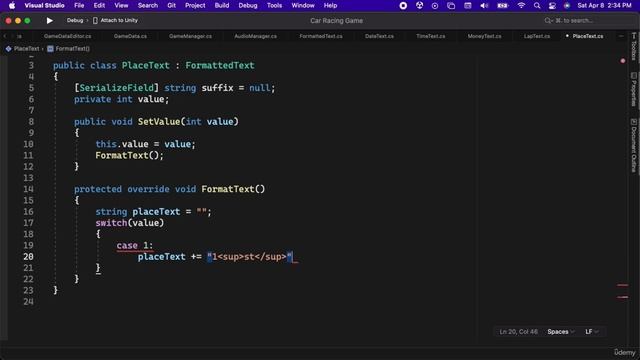Viewport: 640px width, 360px height.
Task: Click the placeText variable declaration on line 16
Action: [x=156, y=212]
